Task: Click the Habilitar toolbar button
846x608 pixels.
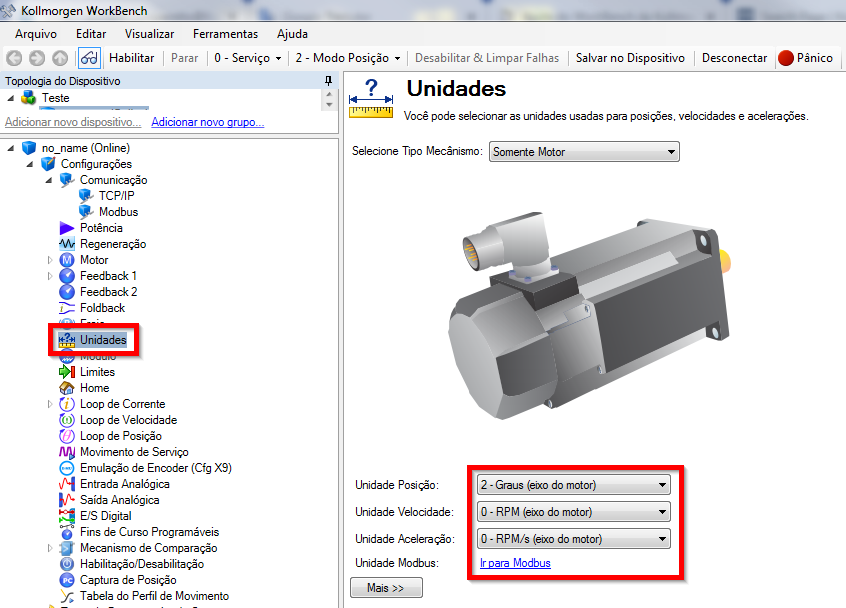Action: pyautogui.click(x=131, y=58)
